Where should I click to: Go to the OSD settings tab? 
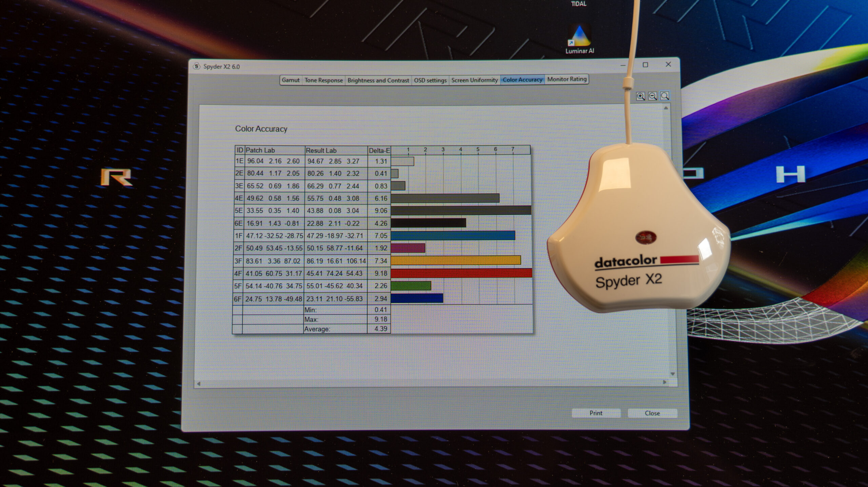coord(430,80)
